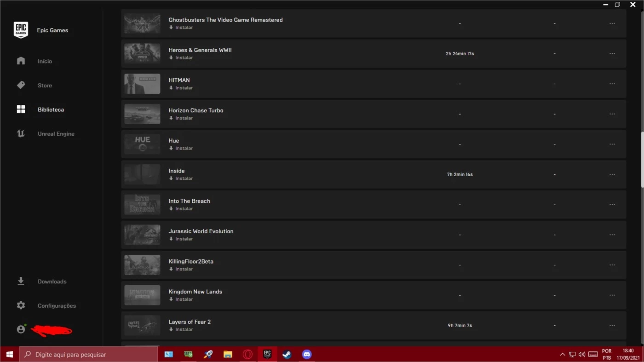Screen dimensions: 644x362
Task: Open more options for KillingFloor2Beta
Action: pyautogui.click(x=612, y=265)
